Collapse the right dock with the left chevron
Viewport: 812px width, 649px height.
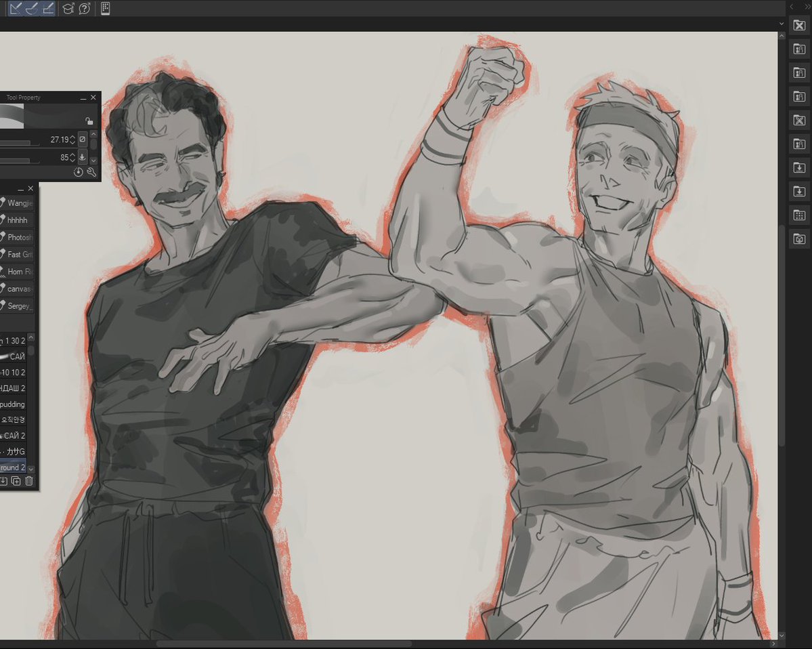click(791, 7)
